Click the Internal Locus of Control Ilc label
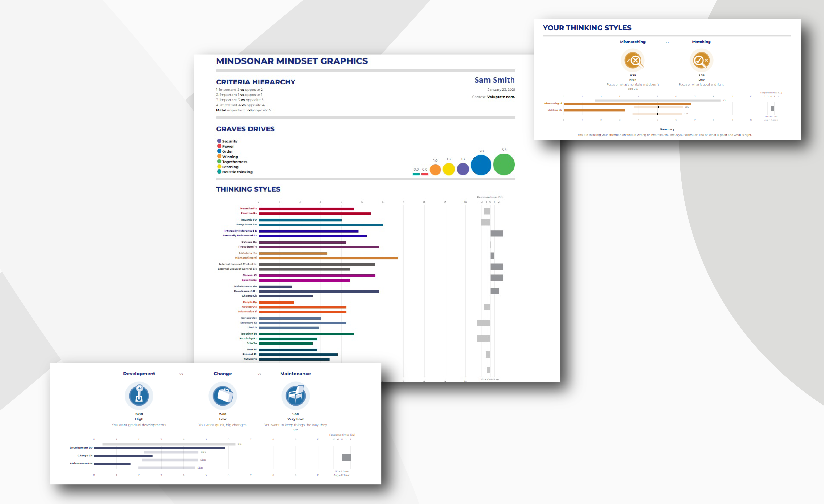 (238, 264)
